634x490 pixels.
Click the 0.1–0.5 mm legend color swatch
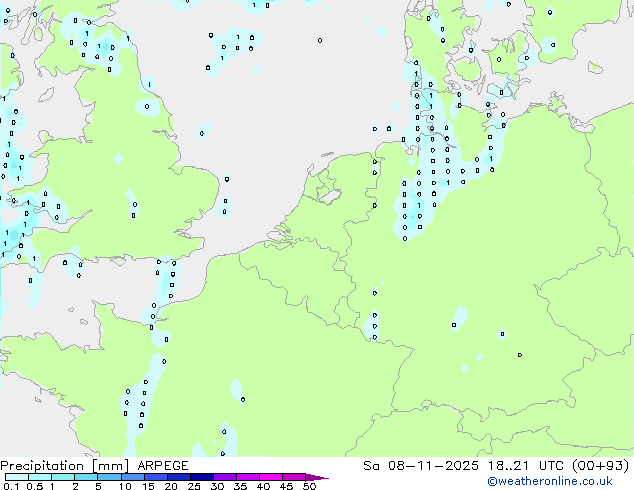pyautogui.click(x=17, y=477)
